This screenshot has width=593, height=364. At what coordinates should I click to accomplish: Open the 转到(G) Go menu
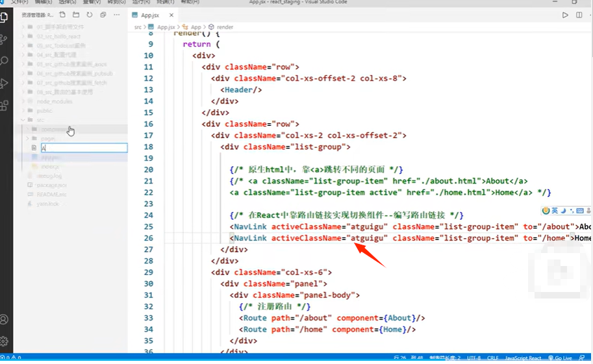click(116, 2)
